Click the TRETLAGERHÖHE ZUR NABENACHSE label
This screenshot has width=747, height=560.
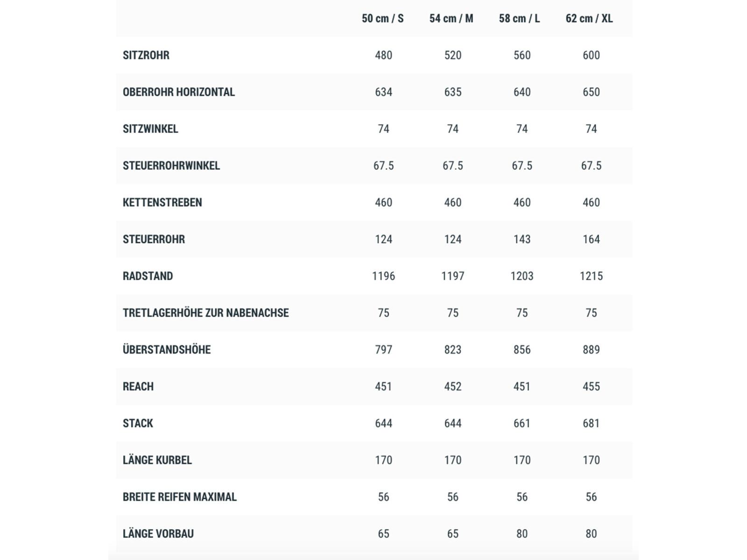[x=206, y=313]
